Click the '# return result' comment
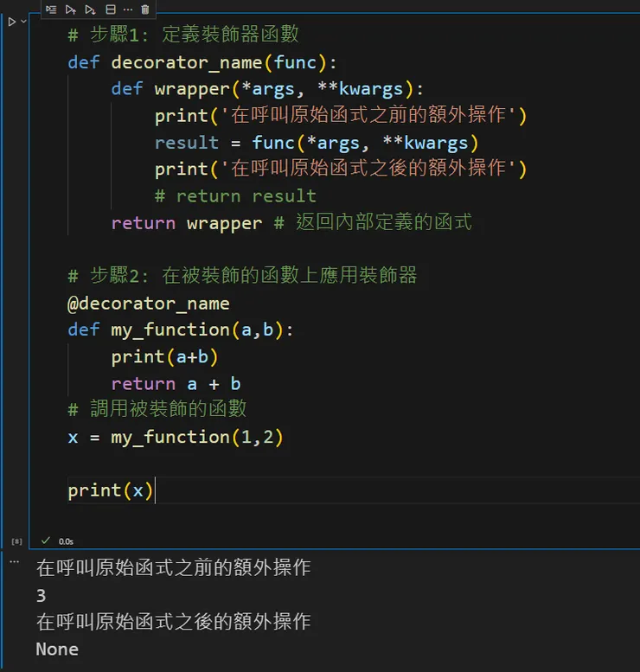 pyautogui.click(x=235, y=196)
